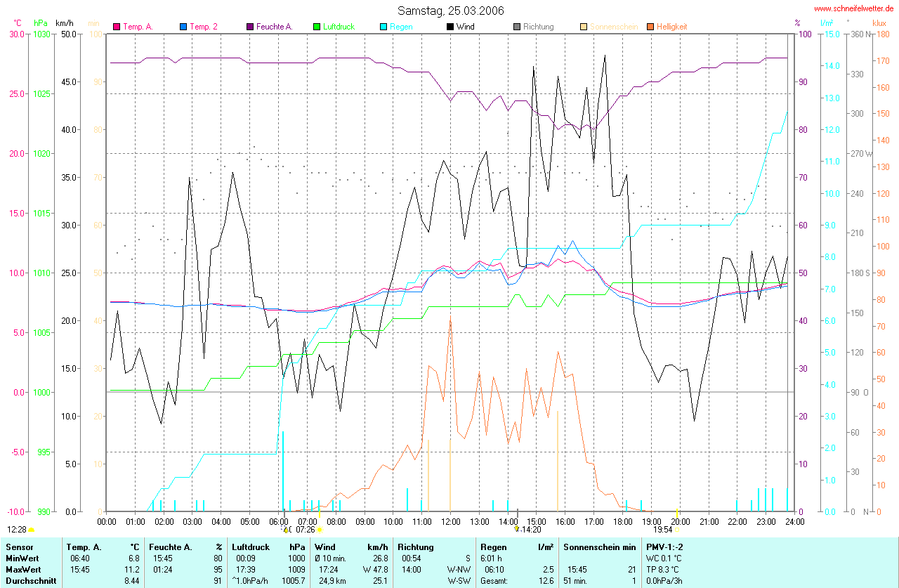
Task: Click the Gesamt: rain label
Action: tap(495, 581)
